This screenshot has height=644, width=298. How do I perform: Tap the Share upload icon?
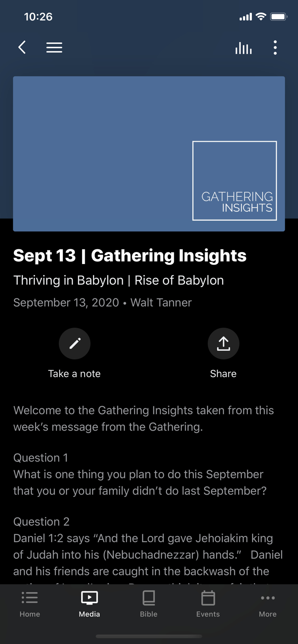tap(223, 343)
